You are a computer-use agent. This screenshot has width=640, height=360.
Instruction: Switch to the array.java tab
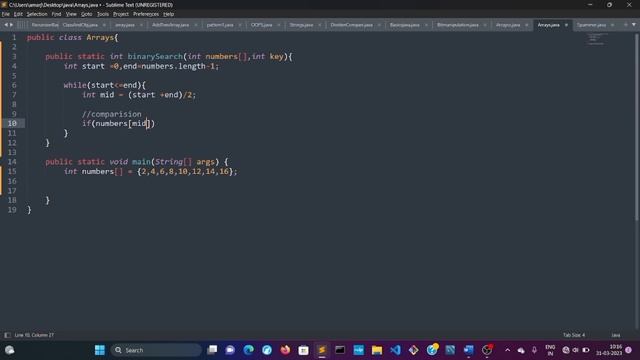(125, 25)
